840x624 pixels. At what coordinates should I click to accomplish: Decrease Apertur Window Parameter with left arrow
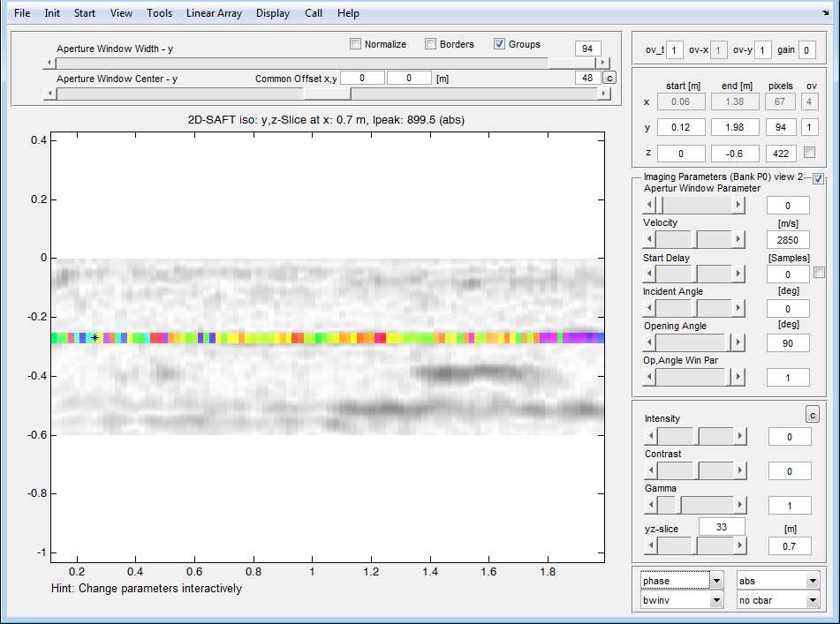649,205
